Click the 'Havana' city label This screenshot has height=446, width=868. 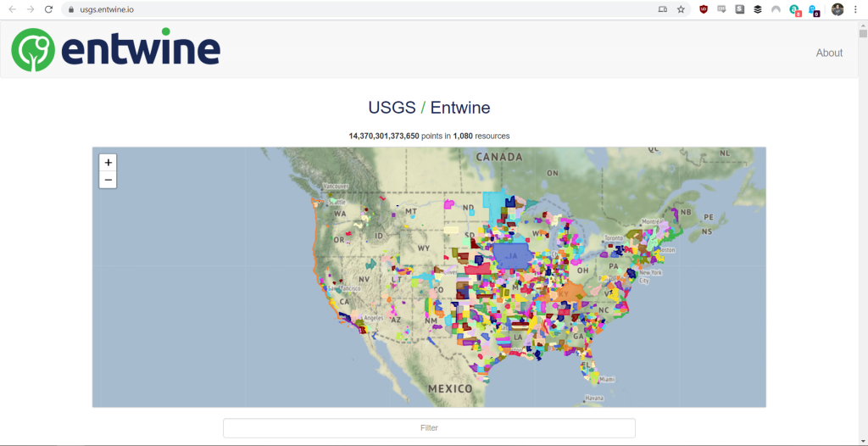(x=596, y=399)
